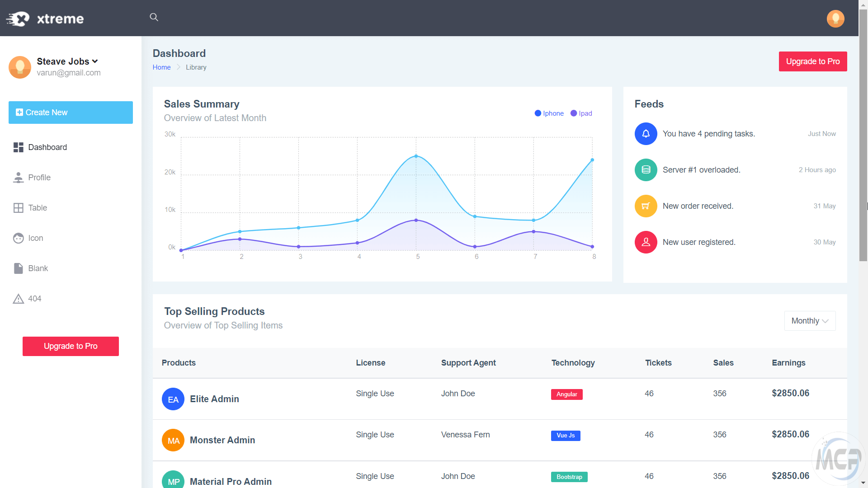The height and width of the screenshot is (488, 868).
Task: Click the Home breadcrumb link
Action: point(161,67)
